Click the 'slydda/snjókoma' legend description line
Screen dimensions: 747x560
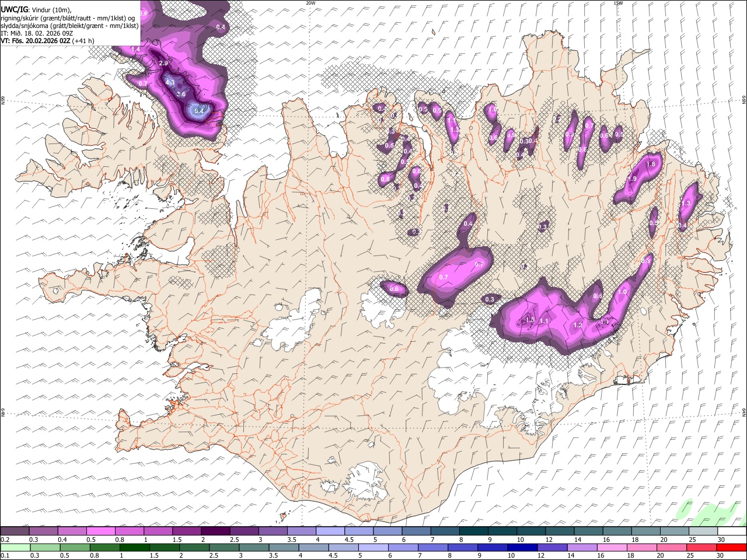[69, 26]
